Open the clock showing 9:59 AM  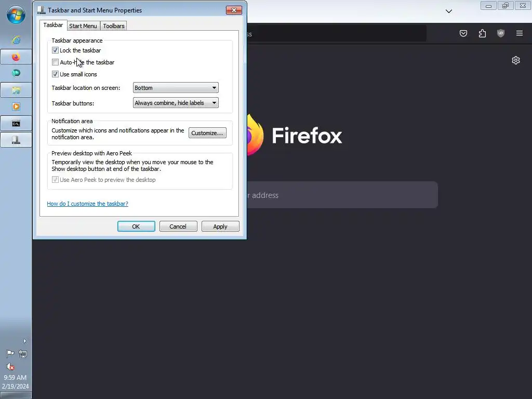[15, 382]
